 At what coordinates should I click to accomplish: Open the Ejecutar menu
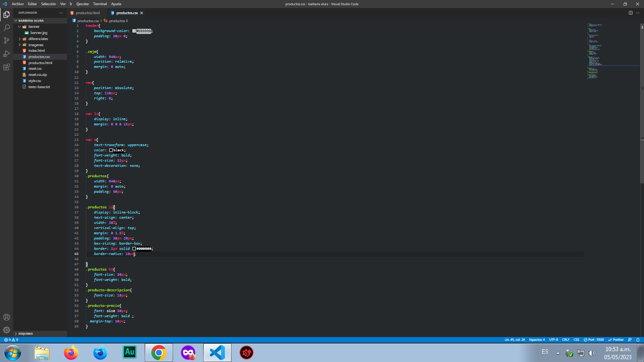tap(83, 4)
